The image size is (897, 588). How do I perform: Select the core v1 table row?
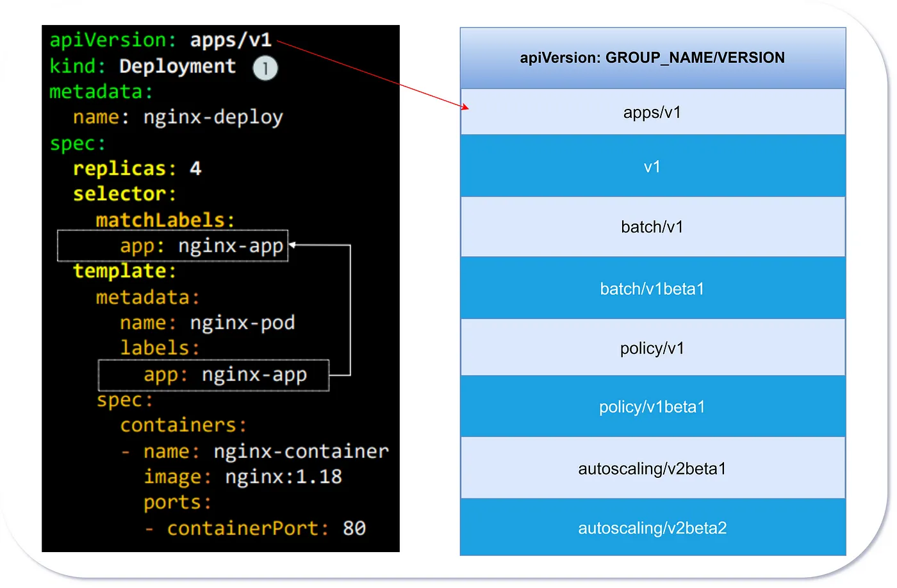[652, 167]
